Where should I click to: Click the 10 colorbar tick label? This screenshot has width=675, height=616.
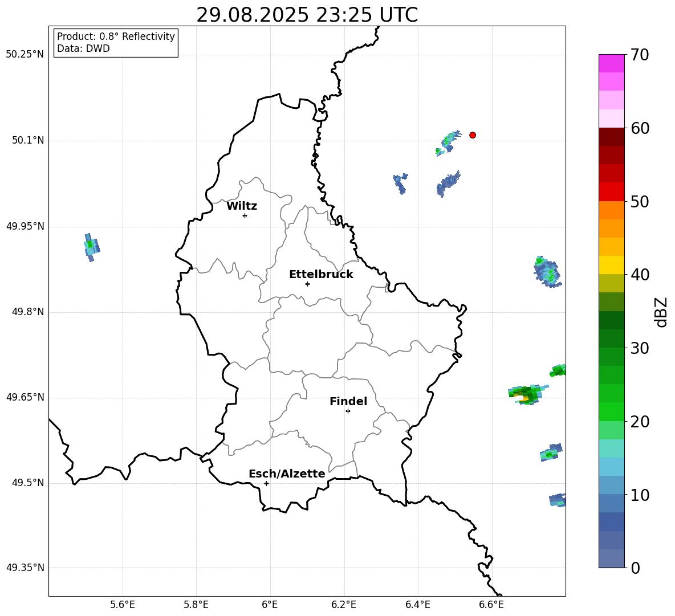coord(640,495)
